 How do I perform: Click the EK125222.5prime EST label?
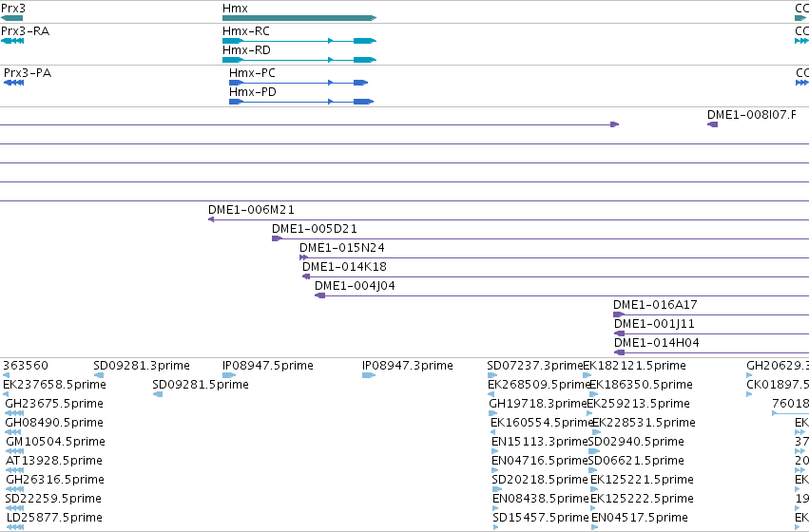coord(642,500)
